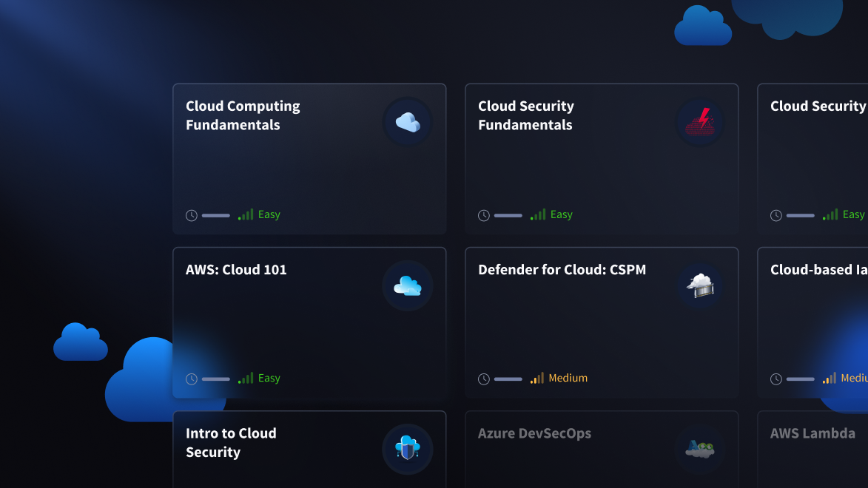Open the Cloud Computing Fundamentals module
Screen dimensions: 868x488
point(309,159)
